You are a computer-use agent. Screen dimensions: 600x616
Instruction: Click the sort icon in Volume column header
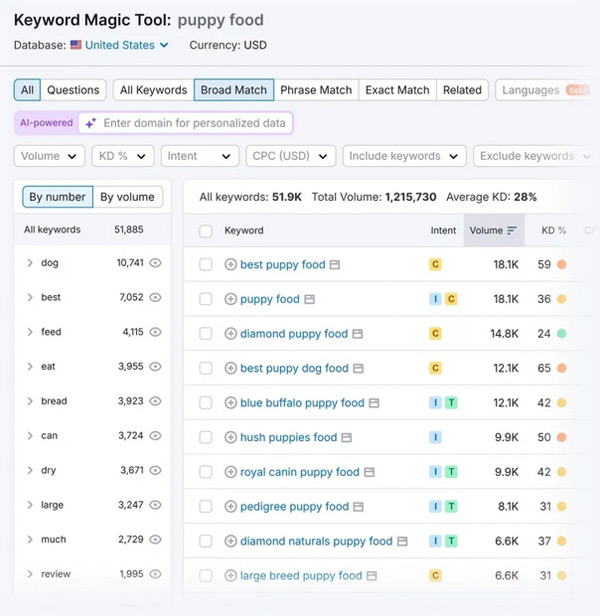click(512, 230)
